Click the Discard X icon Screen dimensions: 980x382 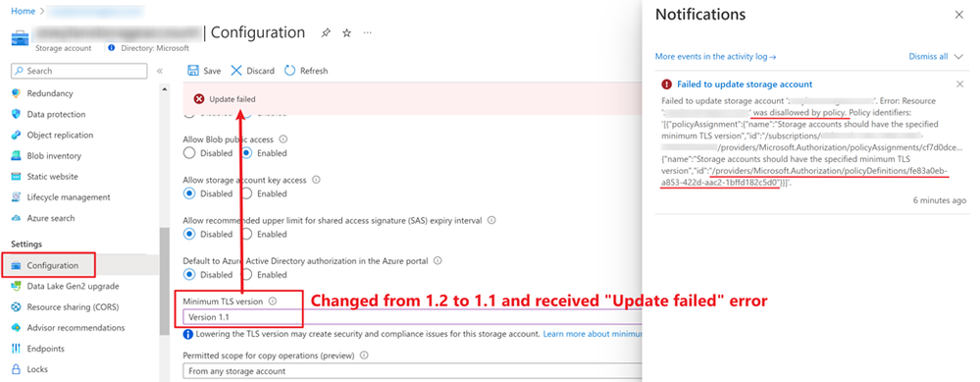[236, 71]
